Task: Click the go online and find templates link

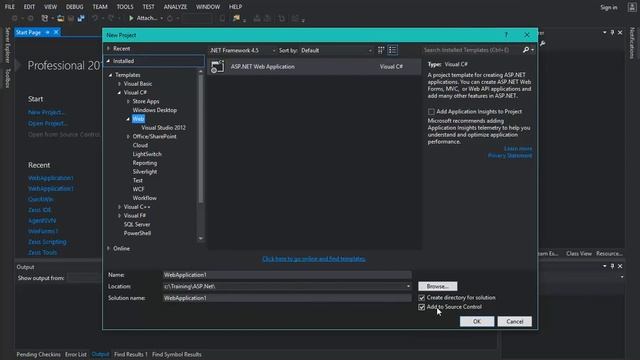Action: pyautogui.click(x=313, y=259)
